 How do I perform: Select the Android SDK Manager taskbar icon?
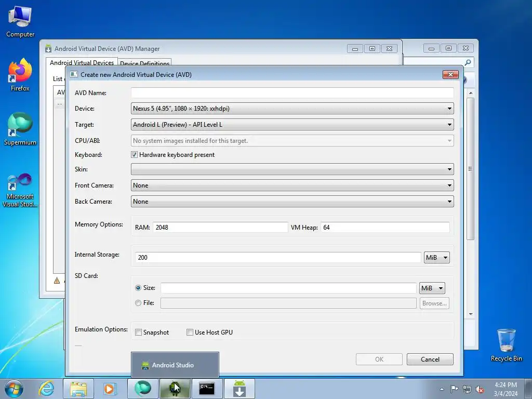coord(239,389)
